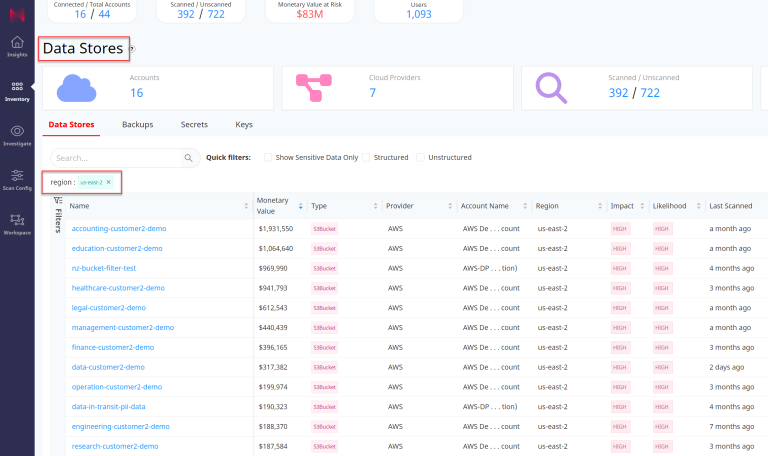Check the Unstructured quick filter
Viewport: 768px width, 456px height.
tap(421, 158)
